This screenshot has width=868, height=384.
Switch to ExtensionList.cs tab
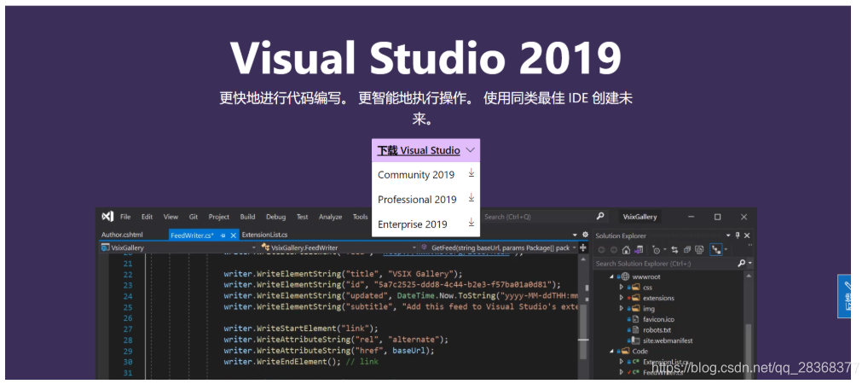264,235
